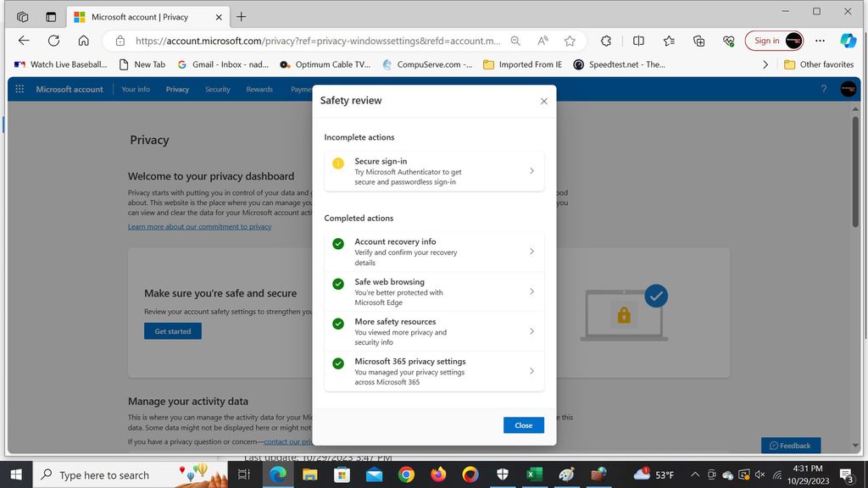The width and height of the screenshot is (868, 488).
Task: Go to browser home page
Action: pos(84,40)
